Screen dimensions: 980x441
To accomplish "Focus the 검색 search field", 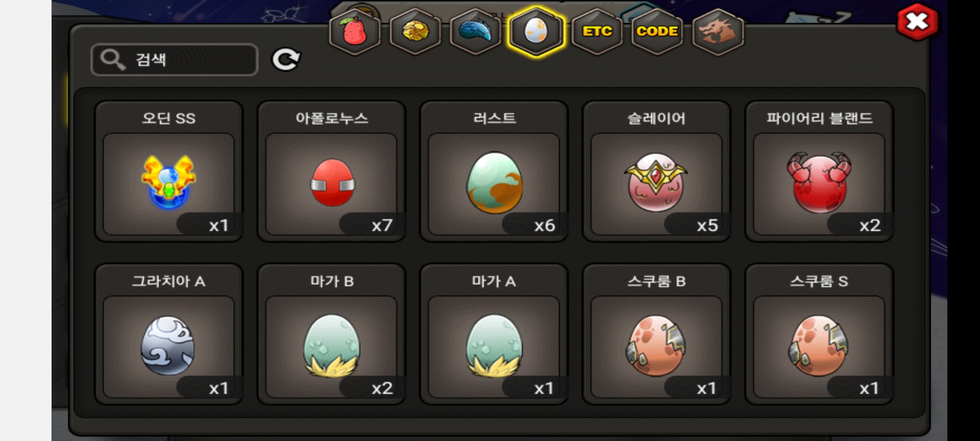I will pos(174,60).
